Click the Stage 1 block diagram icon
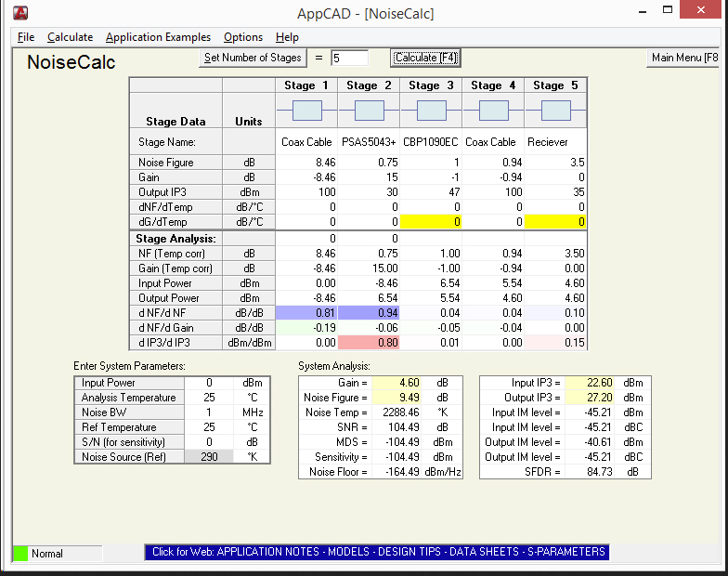The width and height of the screenshot is (728, 576). point(306,111)
